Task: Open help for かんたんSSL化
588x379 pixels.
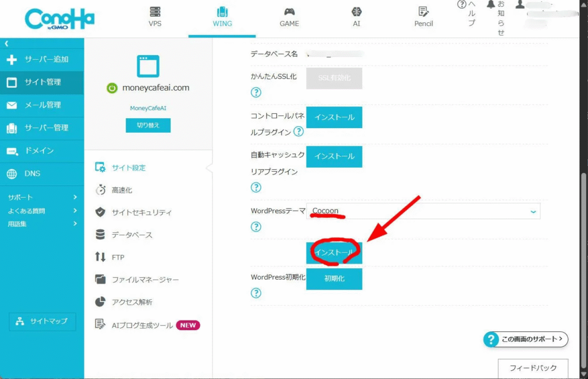Action: (x=256, y=92)
